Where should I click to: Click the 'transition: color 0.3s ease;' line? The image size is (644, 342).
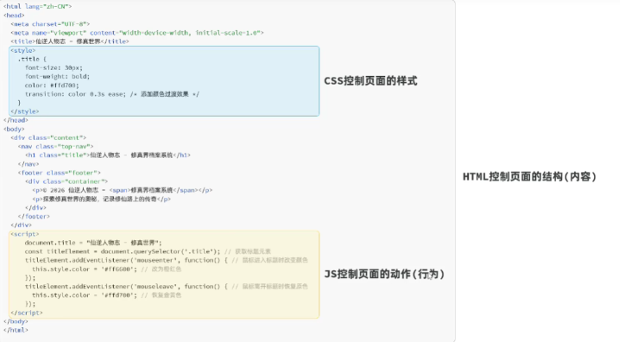coord(112,94)
